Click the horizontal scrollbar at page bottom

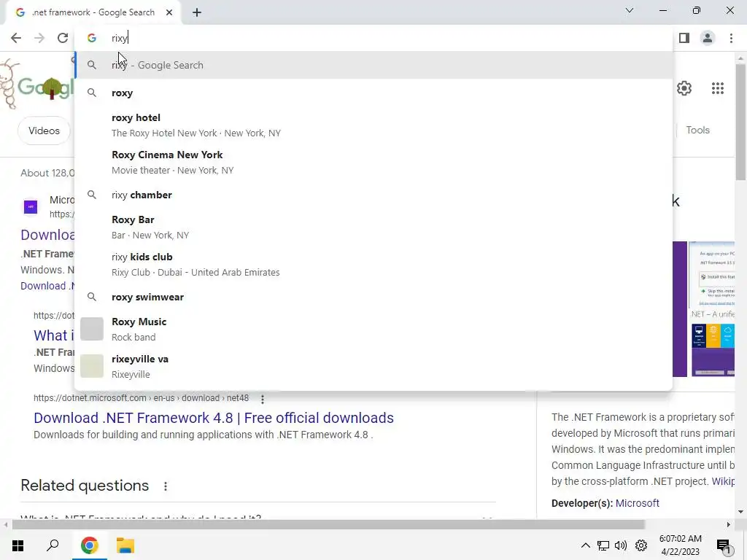[x=328, y=525]
